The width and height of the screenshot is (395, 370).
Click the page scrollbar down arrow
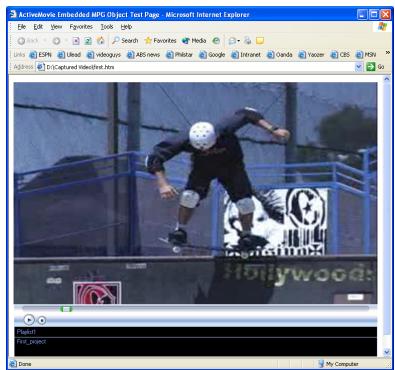pos(387,352)
